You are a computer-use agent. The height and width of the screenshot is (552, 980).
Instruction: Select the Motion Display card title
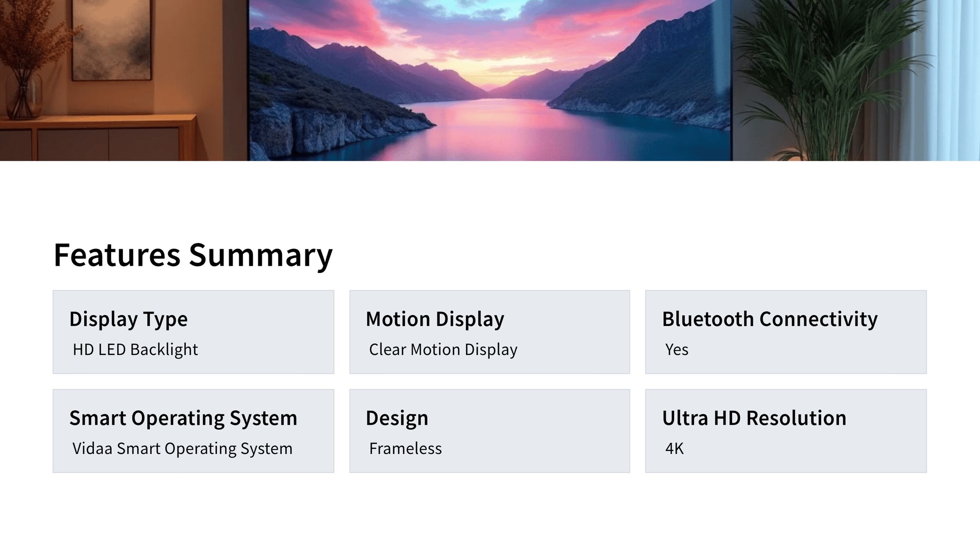coord(434,319)
